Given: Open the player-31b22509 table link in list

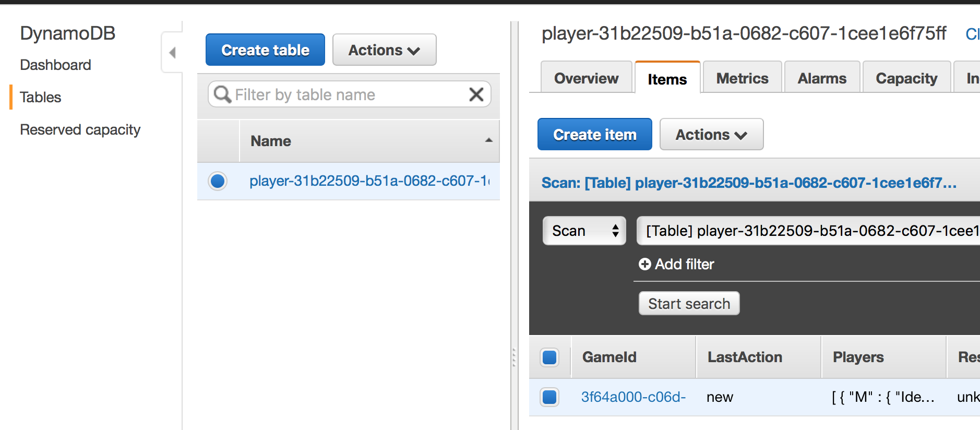Looking at the screenshot, I should click(369, 181).
